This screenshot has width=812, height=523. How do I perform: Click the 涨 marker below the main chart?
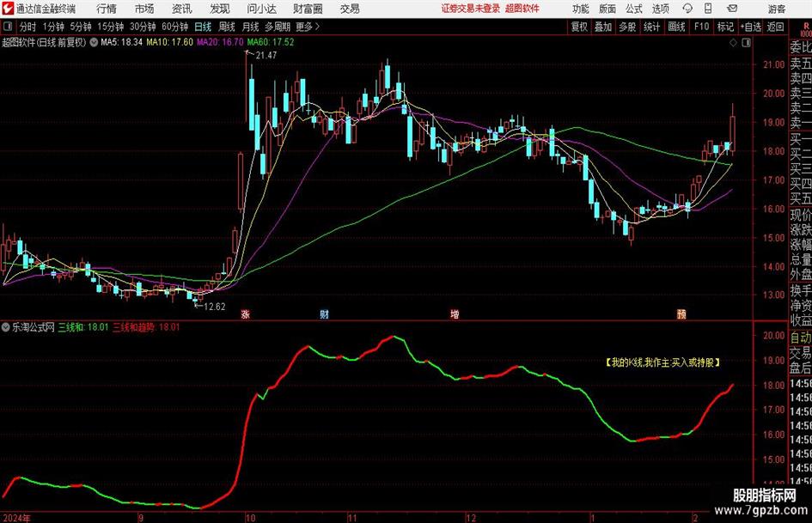click(x=246, y=313)
